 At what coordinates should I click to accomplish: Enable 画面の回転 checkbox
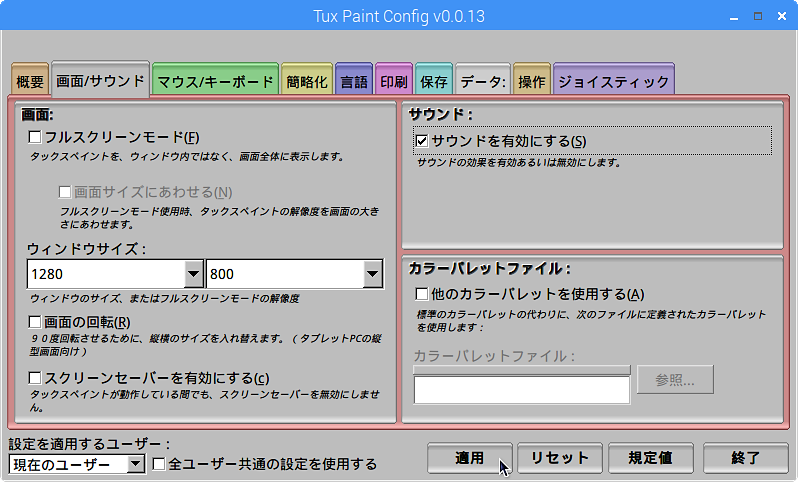pyautogui.click(x=35, y=322)
